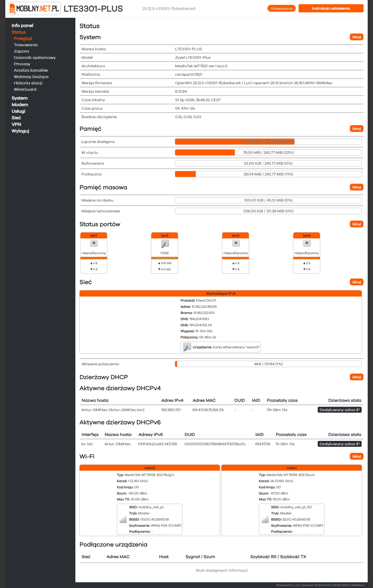The height and width of the screenshot is (588, 373).
Task: Open Dziennik systemowy
Action: 35,57
